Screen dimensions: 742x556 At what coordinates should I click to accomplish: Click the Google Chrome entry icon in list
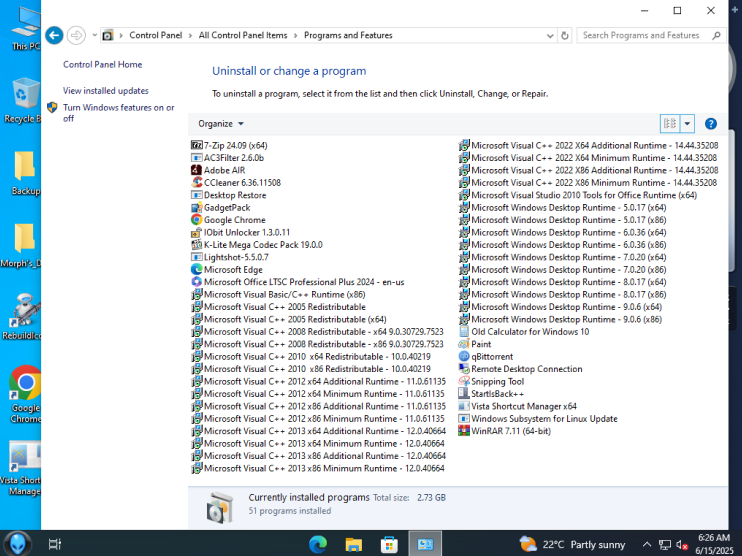pos(196,220)
